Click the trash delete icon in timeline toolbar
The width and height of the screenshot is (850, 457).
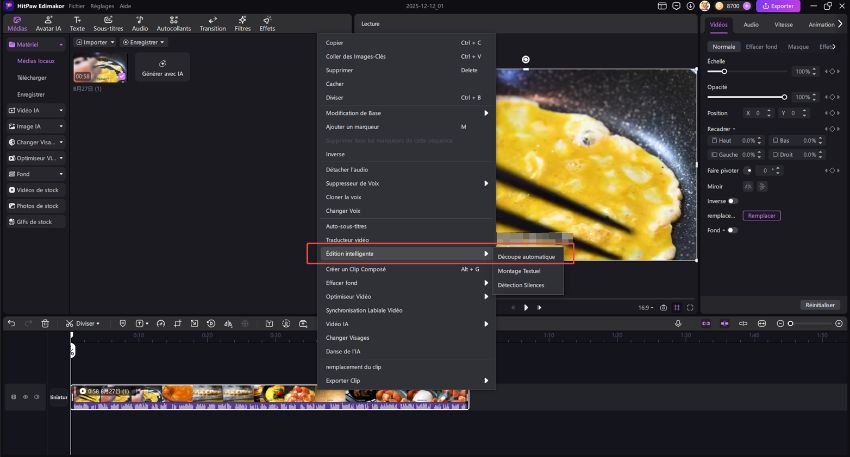tap(45, 324)
